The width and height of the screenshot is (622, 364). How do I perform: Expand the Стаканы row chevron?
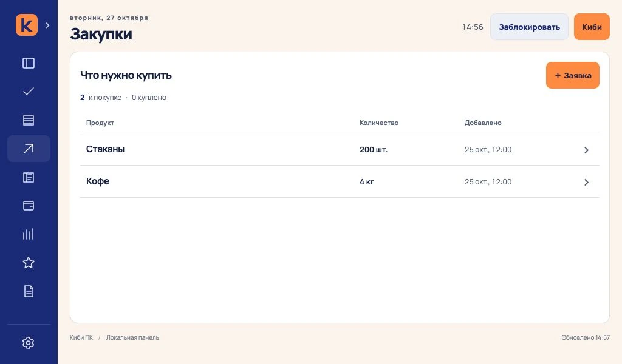pos(586,150)
